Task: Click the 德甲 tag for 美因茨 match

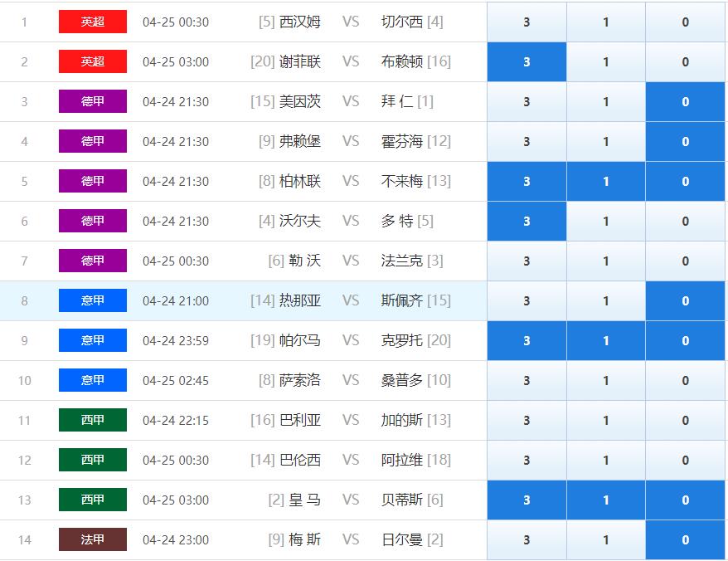Action: (93, 101)
